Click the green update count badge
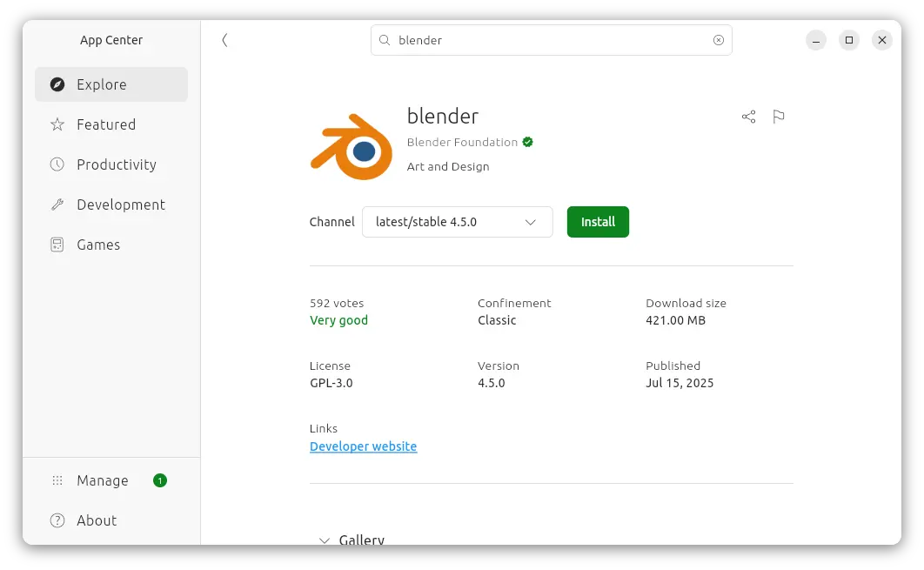924x570 pixels. tap(160, 480)
